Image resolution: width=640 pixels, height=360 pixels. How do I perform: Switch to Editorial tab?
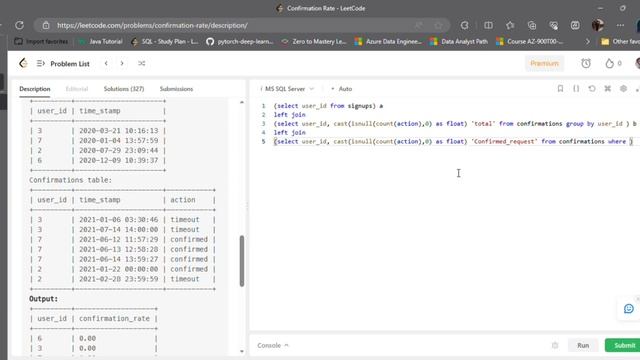point(77,89)
